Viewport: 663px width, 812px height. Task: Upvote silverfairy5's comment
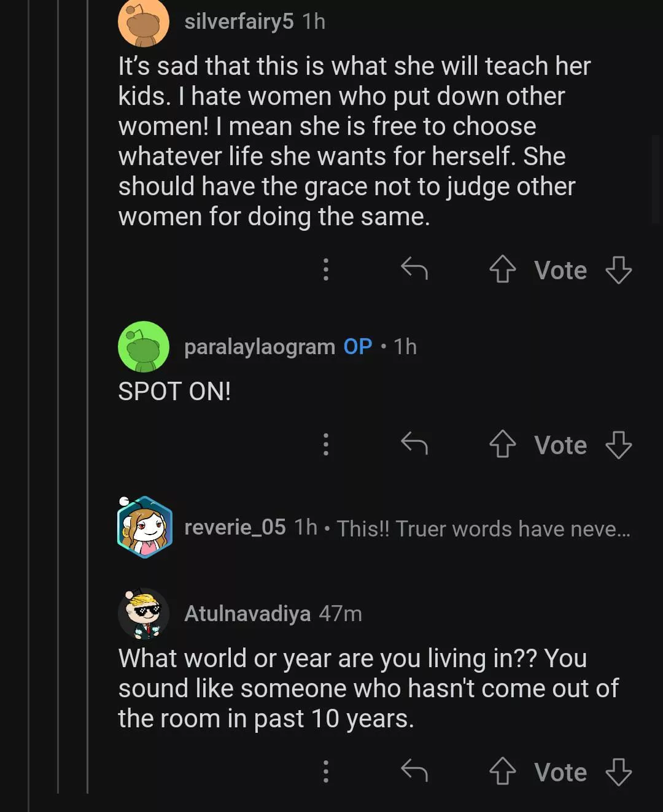point(502,269)
